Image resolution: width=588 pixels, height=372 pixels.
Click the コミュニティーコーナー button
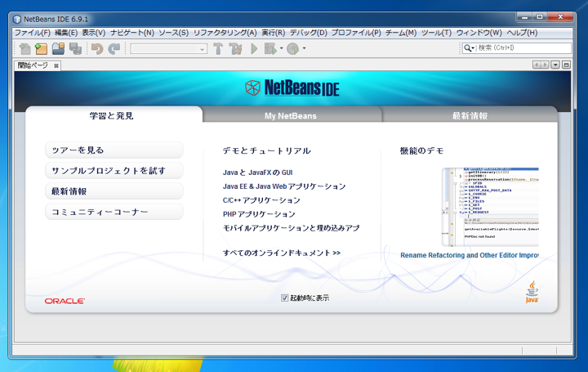(x=114, y=212)
